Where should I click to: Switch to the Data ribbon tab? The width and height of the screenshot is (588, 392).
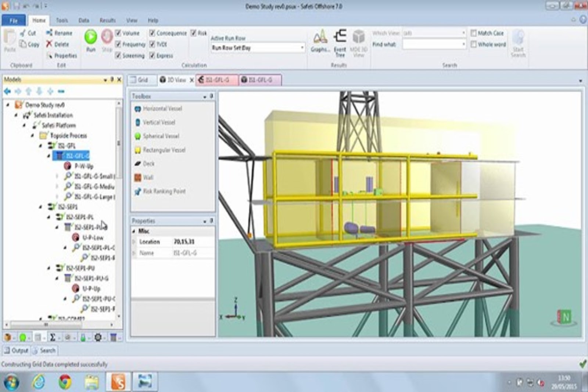84,20
